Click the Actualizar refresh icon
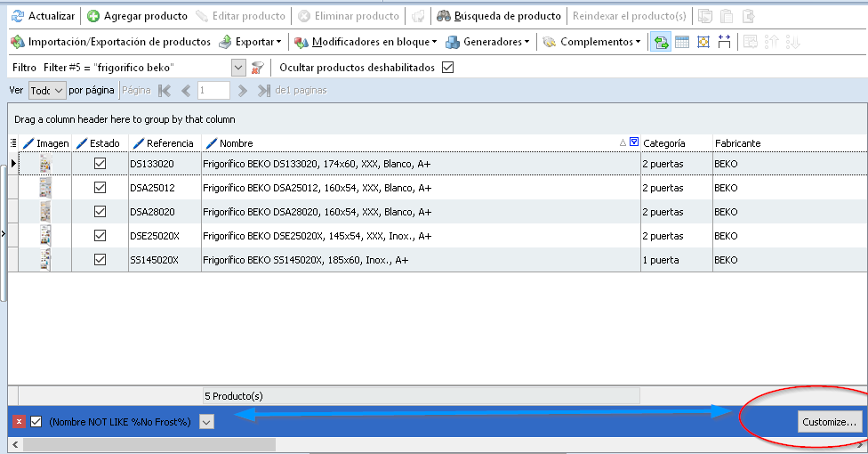 point(17,16)
